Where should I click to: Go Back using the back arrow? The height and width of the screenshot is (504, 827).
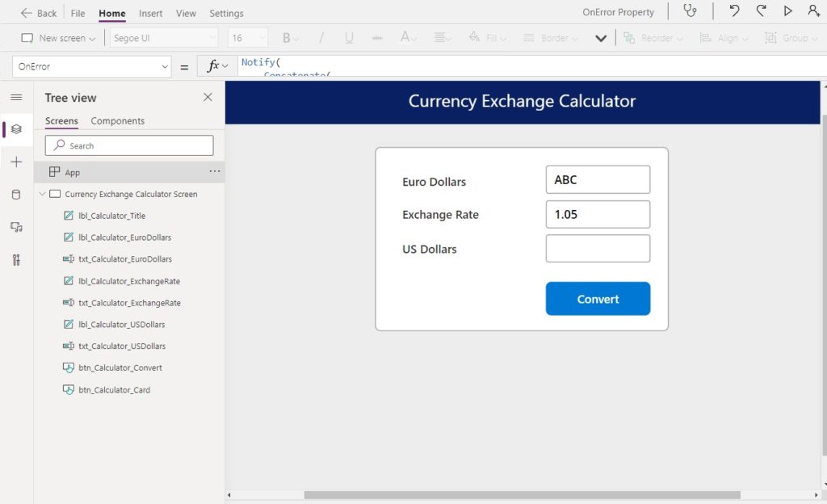click(39, 13)
